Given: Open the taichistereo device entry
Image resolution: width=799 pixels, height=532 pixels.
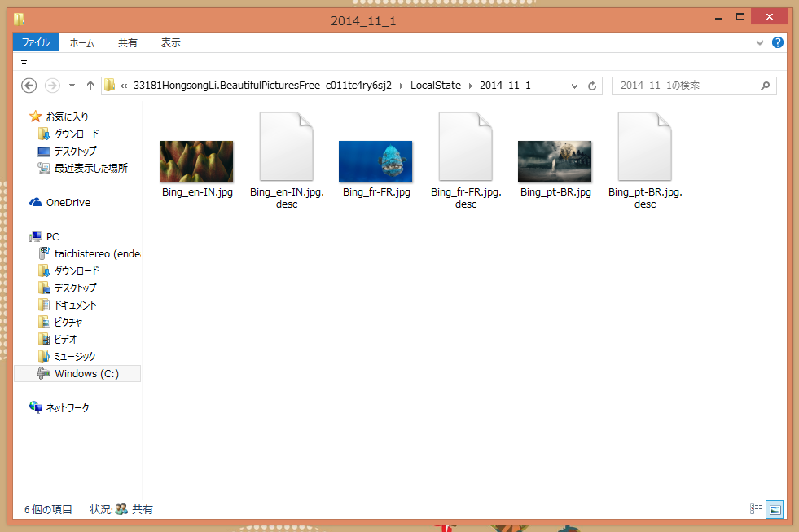Looking at the screenshot, I should point(89,253).
